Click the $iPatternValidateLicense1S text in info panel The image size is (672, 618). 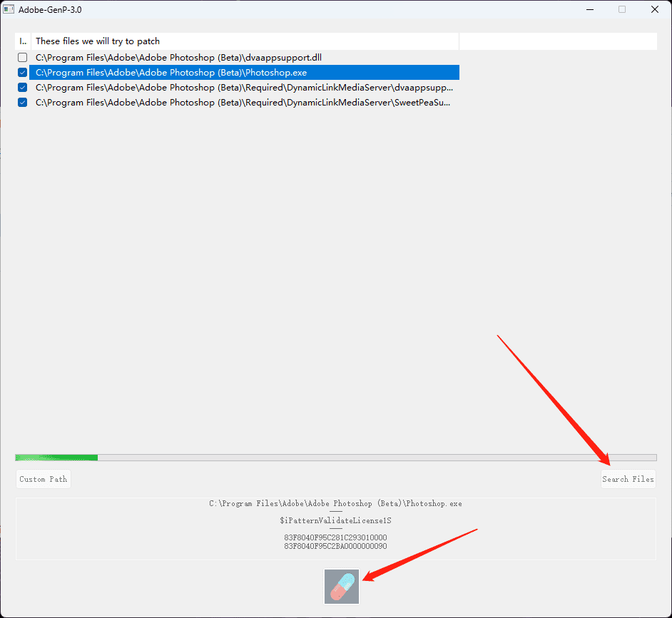tap(335, 520)
